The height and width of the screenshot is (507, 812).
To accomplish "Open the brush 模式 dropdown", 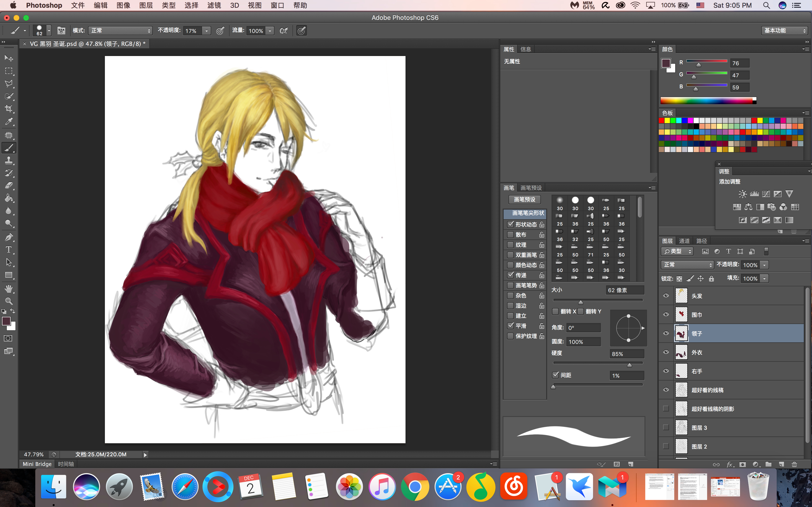I will pos(120,31).
